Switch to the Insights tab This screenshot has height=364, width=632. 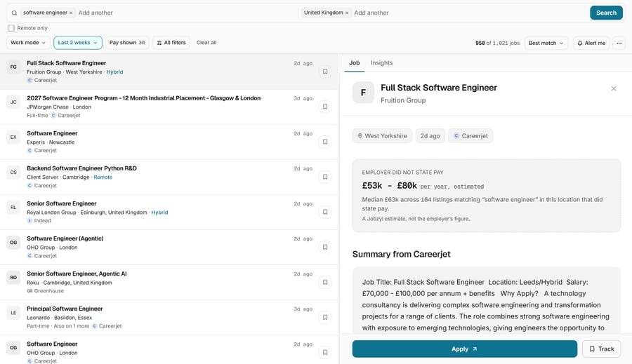point(381,63)
